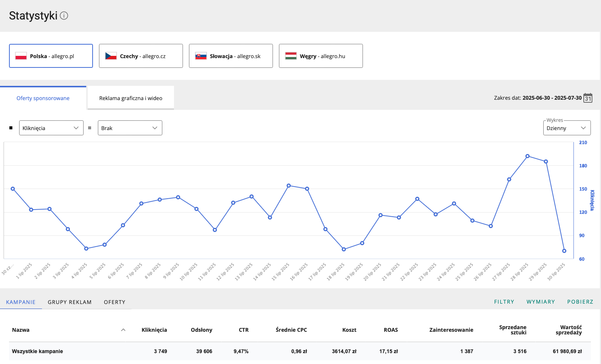Click the info icon beside Statystyki
This screenshot has height=364, width=601.
point(64,16)
